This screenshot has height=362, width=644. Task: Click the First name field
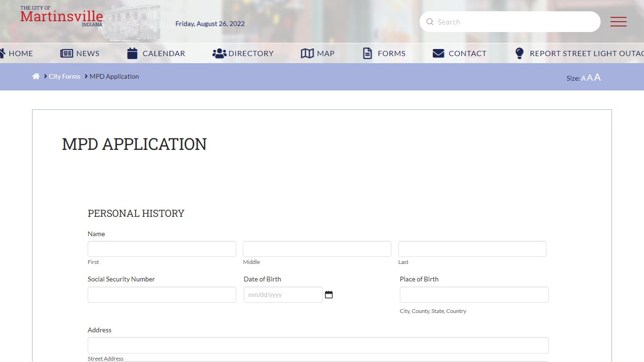[162, 249]
